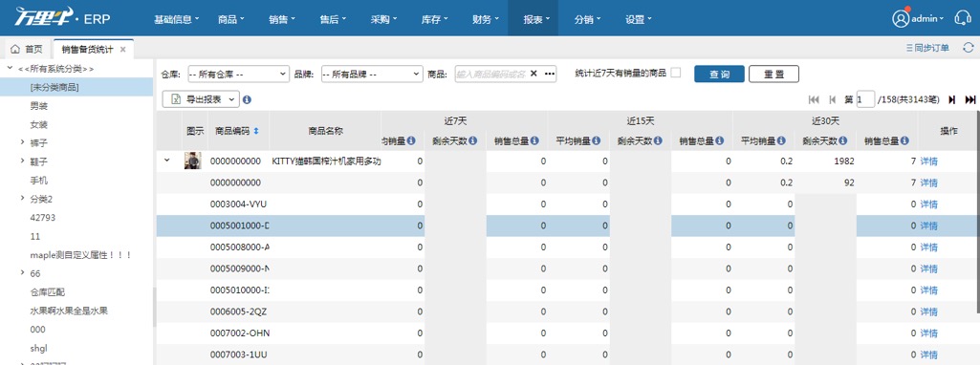Open the 售后 menu
980x365 pixels.
(x=333, y=19)
